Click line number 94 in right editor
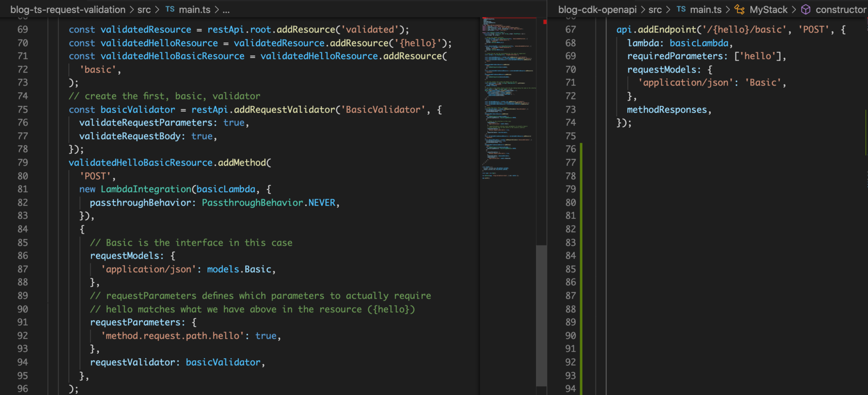Viewport: 868px width, 395px height. click(x=571, y=388)
